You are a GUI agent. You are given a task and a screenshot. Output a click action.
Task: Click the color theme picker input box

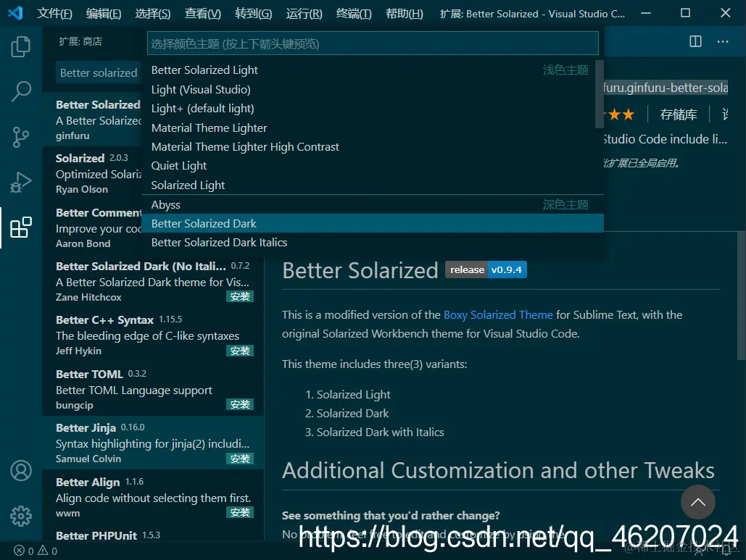pyautogui.click(x=373, y=43)
